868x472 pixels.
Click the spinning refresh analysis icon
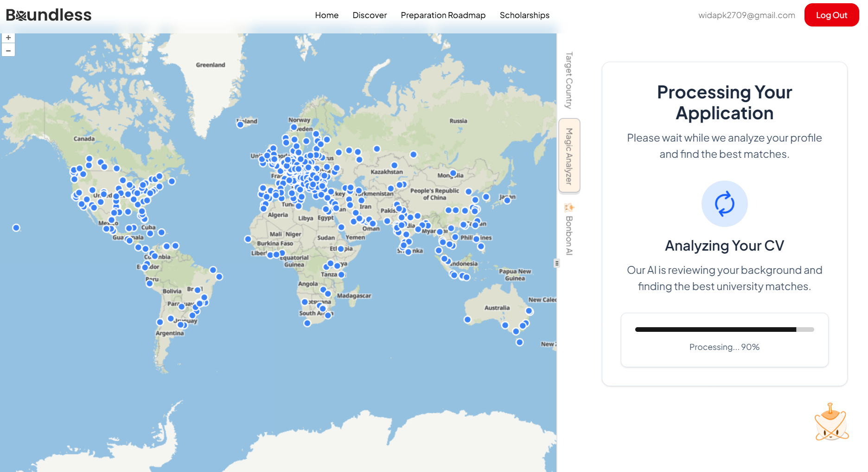point(724,204)
